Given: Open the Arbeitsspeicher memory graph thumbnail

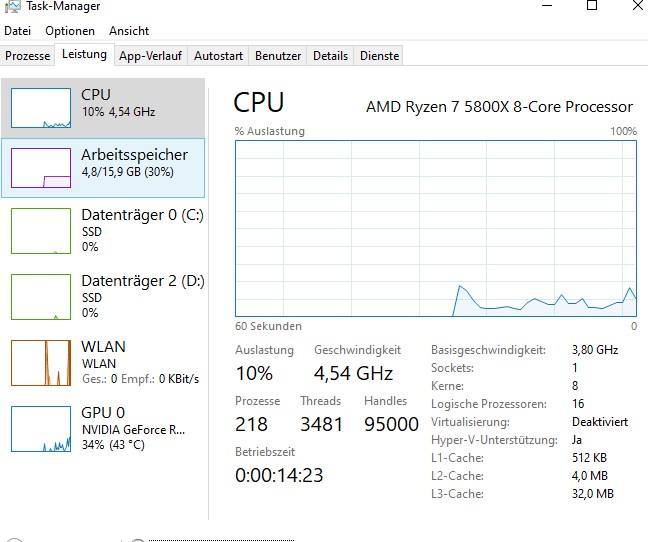Looking at the screenshot, I should [x=41, y=169].
